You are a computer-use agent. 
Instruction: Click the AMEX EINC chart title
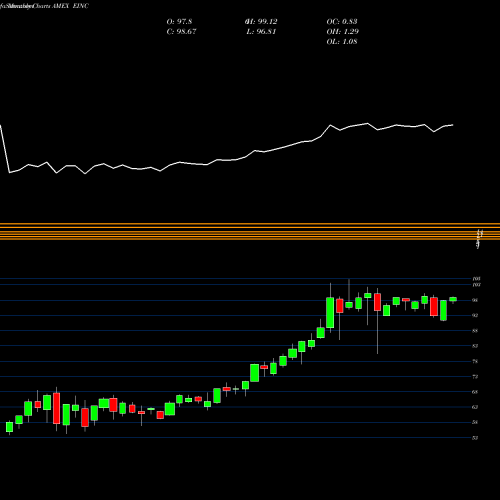coord(70,6)
